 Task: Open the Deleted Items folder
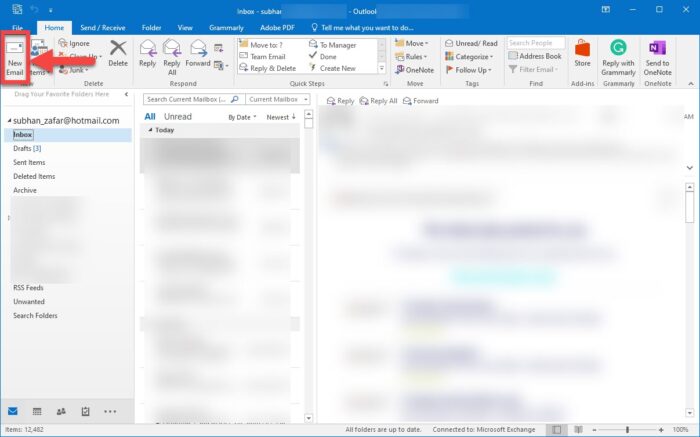pyautogui.click(x=34, y=176)
